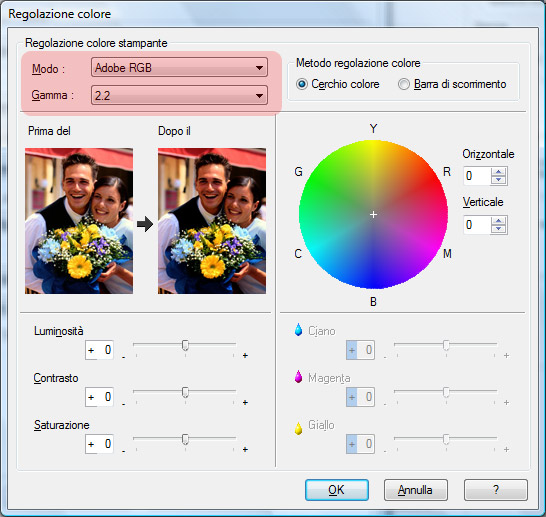Click the plus sign at the right end of the Luminosità slider

pos(245,355)
